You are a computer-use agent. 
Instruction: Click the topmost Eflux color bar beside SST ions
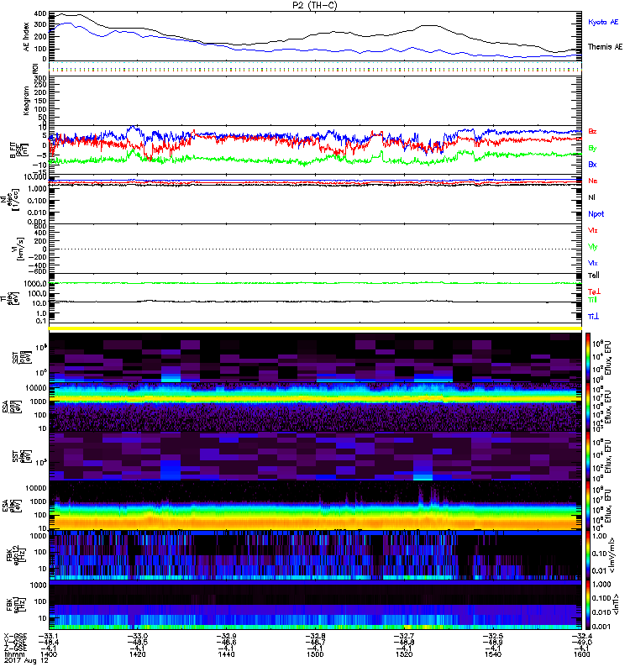click(x=588, y=357)
